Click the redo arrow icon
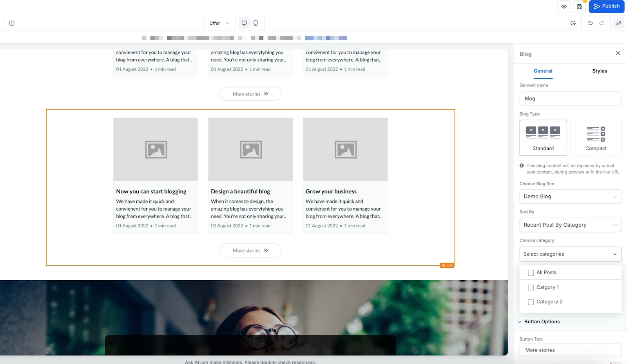The image size is (627, 364). [602, 23]
